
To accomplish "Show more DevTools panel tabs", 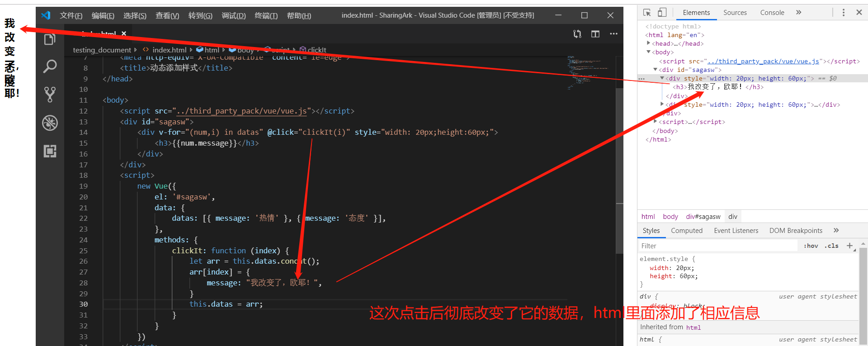I will (x=799, y=13).
